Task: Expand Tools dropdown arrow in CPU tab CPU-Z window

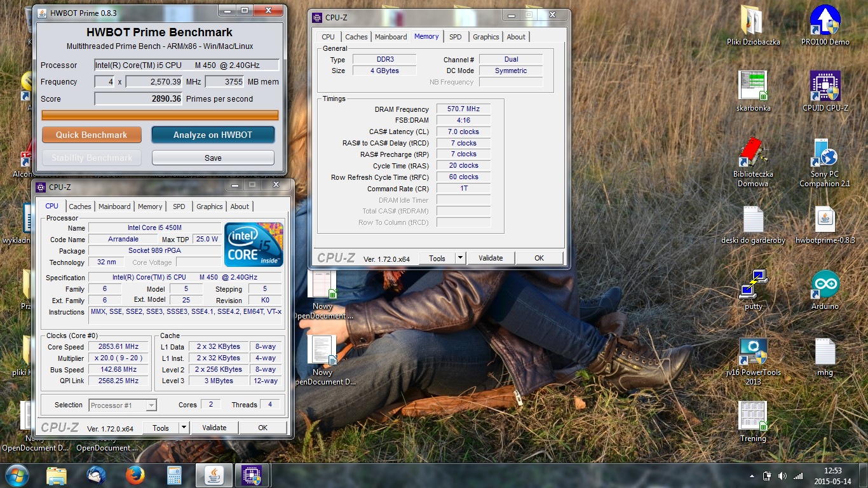Action: 184,428
